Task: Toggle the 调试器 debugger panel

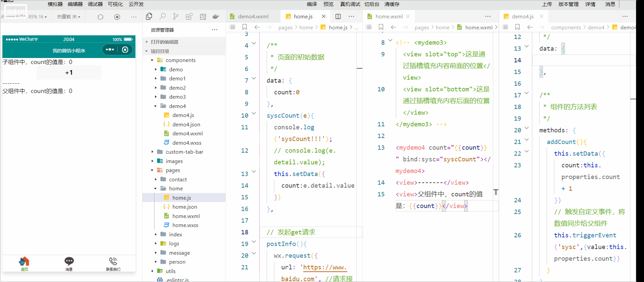Action: point(95,4)
